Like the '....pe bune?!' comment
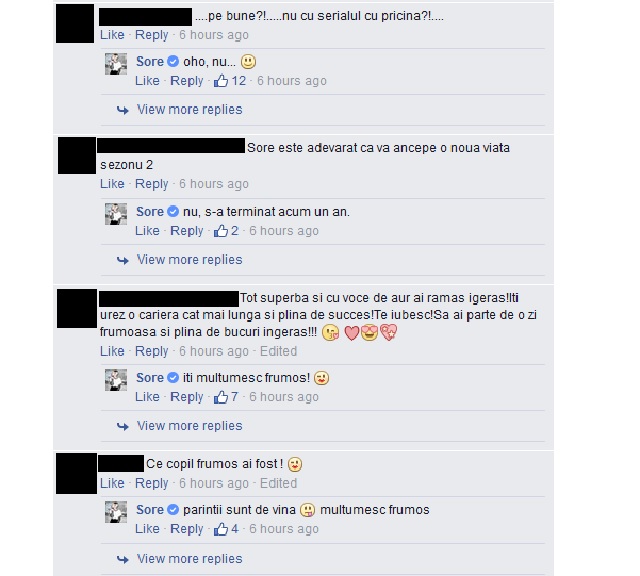The image size is (640, 576). pos(112,35)
